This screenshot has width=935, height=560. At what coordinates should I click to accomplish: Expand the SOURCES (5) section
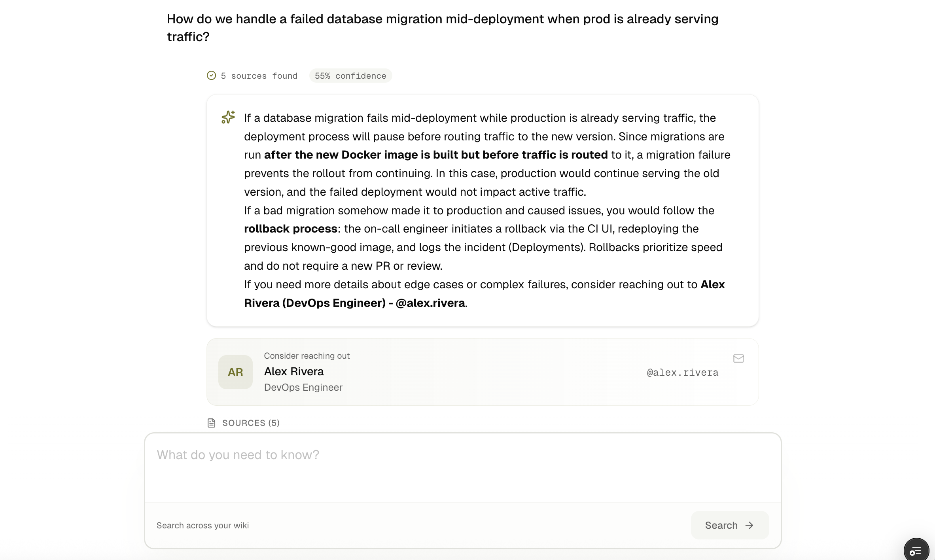pyautogui.click(x=251, y=423)
